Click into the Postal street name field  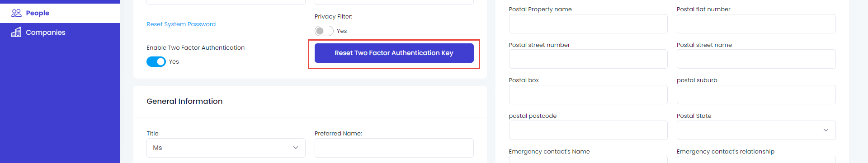756,59
